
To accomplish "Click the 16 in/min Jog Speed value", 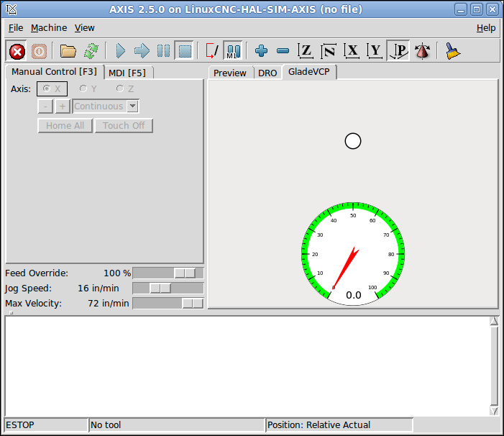I will (x=98, y=289).
